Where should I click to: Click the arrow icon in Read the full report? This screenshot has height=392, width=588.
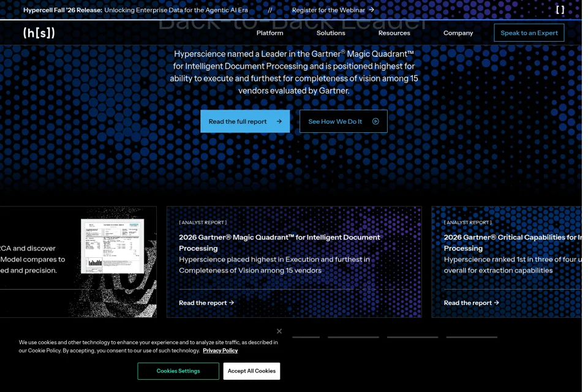(279, 121)
